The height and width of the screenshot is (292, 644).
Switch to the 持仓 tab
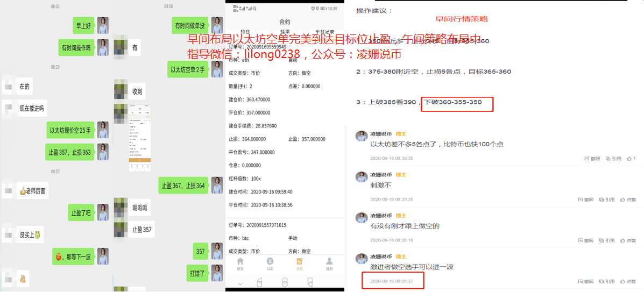[245, 32]
